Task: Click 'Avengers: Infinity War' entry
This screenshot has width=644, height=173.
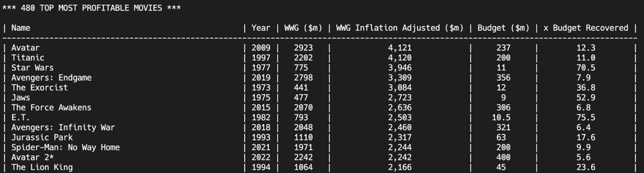Action: pos(63,127)
